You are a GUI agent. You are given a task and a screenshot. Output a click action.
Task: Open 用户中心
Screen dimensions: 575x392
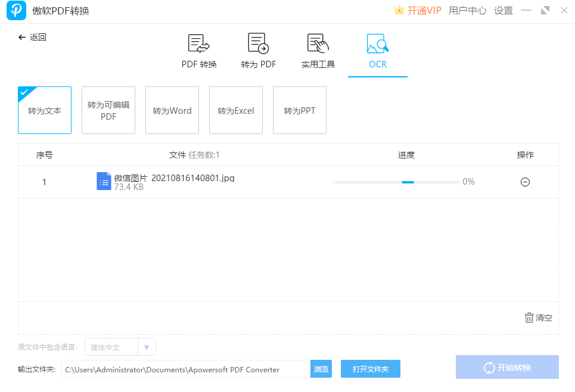[x=468, y=10]
